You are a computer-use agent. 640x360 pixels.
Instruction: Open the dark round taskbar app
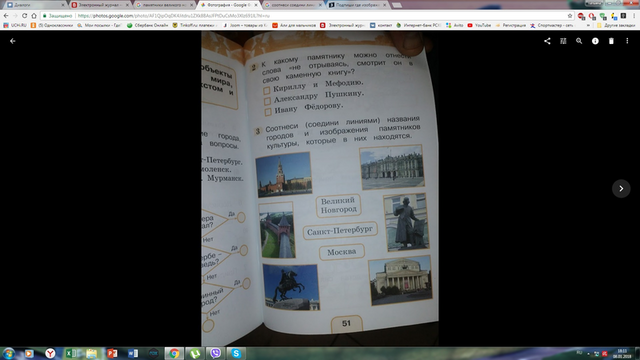(x=153, y=353)
